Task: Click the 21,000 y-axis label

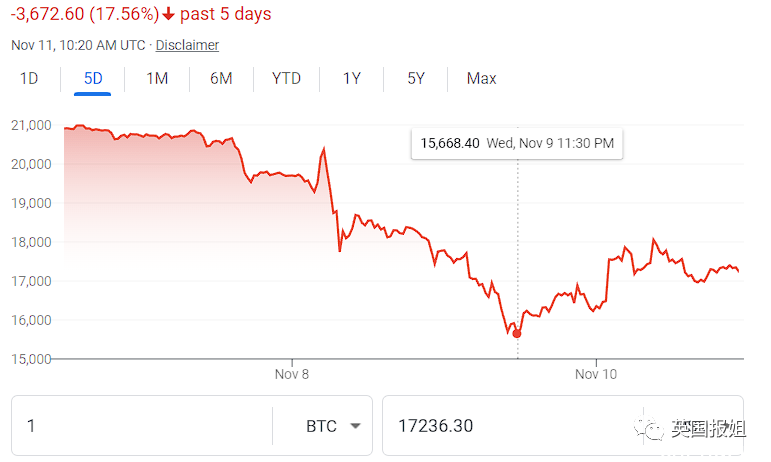Action: (30, 125)
